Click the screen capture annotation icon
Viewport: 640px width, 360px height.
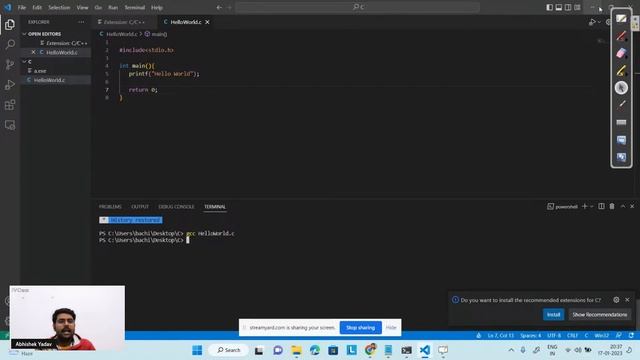pyautogui.click(x=621, y=140)
